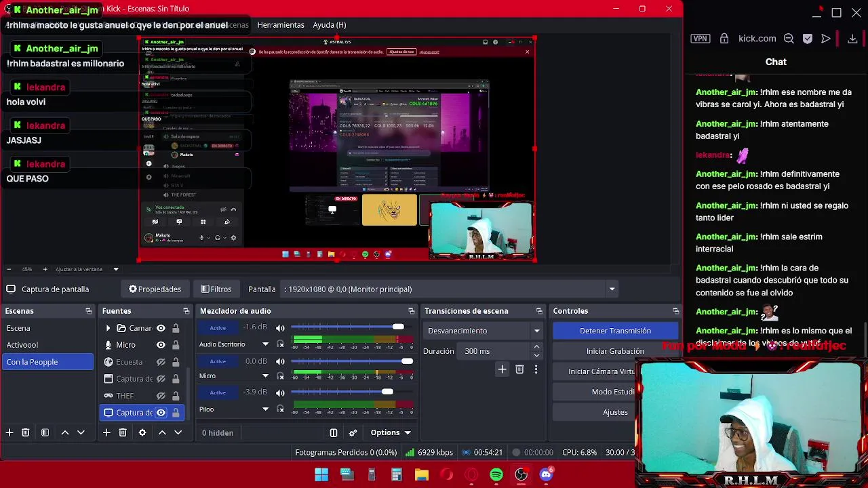
Task: Add a new source in the Fuentes panel
Action: tap(106, 432)
